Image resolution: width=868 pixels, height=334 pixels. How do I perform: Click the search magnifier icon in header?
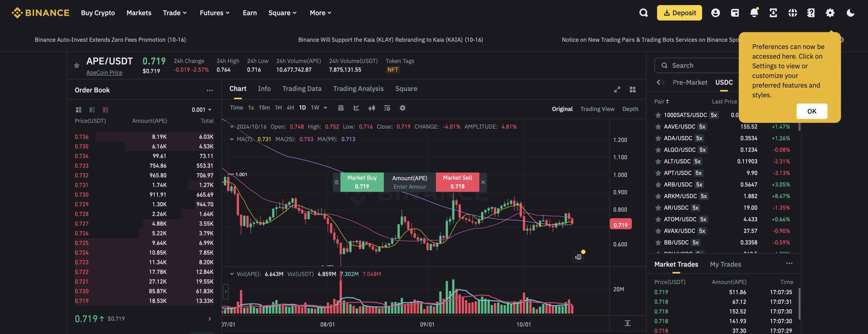click(643, 13)
